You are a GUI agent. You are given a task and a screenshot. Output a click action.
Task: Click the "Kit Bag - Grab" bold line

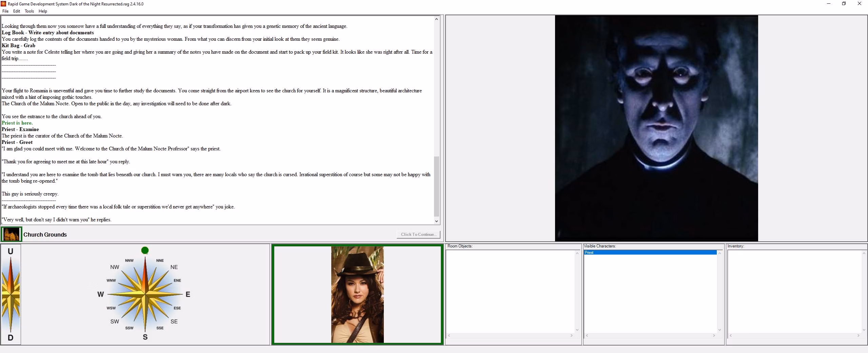coord(19,45)
